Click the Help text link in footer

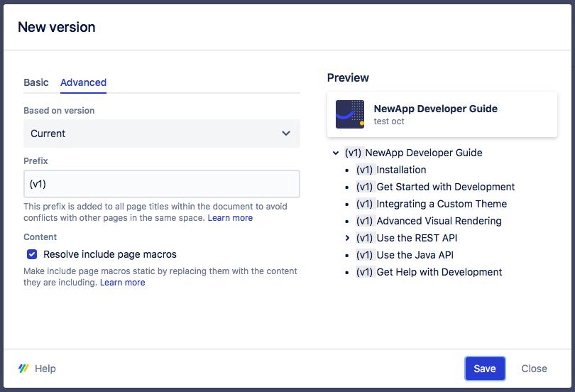[x=45, y=369]
